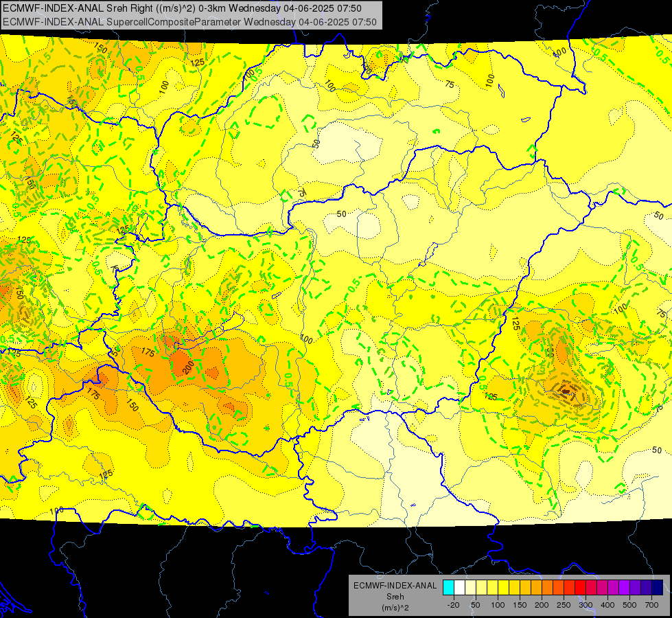672x618 pixels.
Task: Select the white swatch in the legend
Action: pos(459,588)
